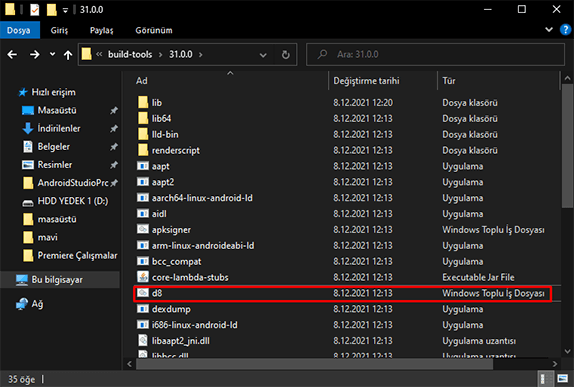Select the aapt application icon

143,166
